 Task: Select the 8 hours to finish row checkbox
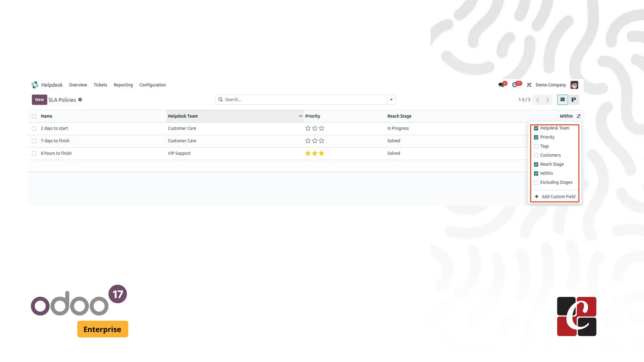coord(34,153)
